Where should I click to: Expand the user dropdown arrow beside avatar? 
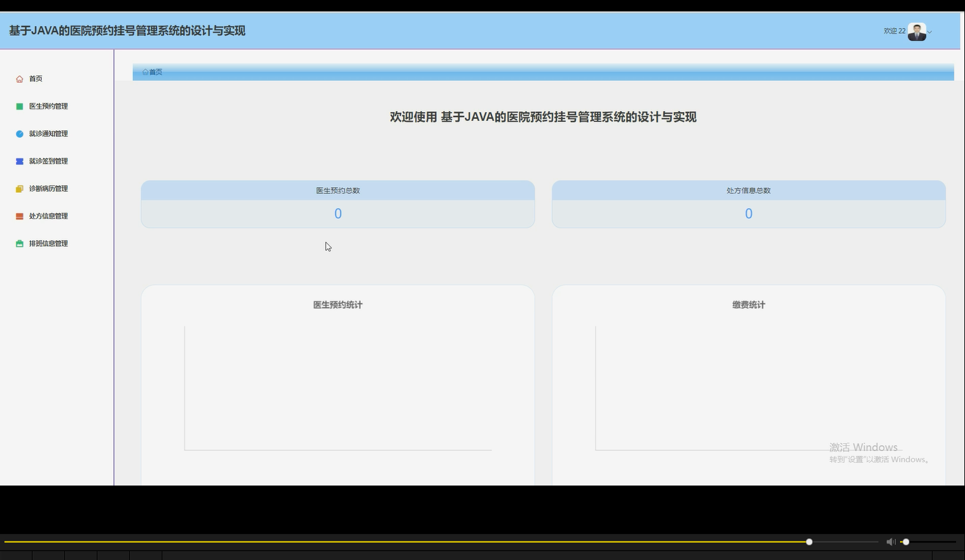[x=930, y=32]
